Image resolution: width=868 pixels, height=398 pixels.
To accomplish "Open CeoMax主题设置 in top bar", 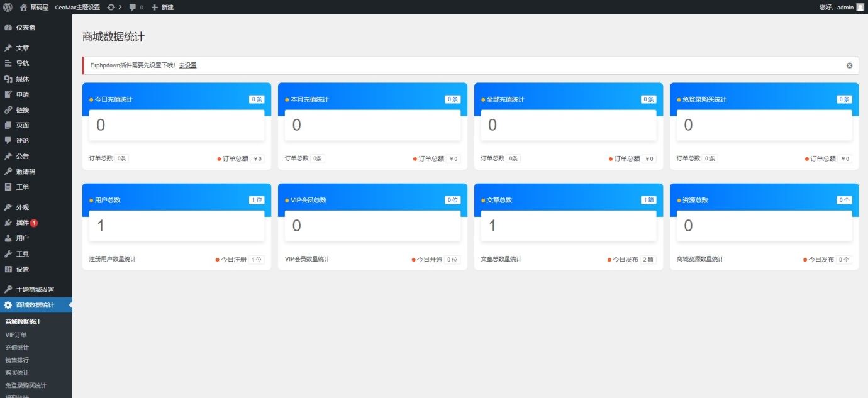I will tap(77, 8).
